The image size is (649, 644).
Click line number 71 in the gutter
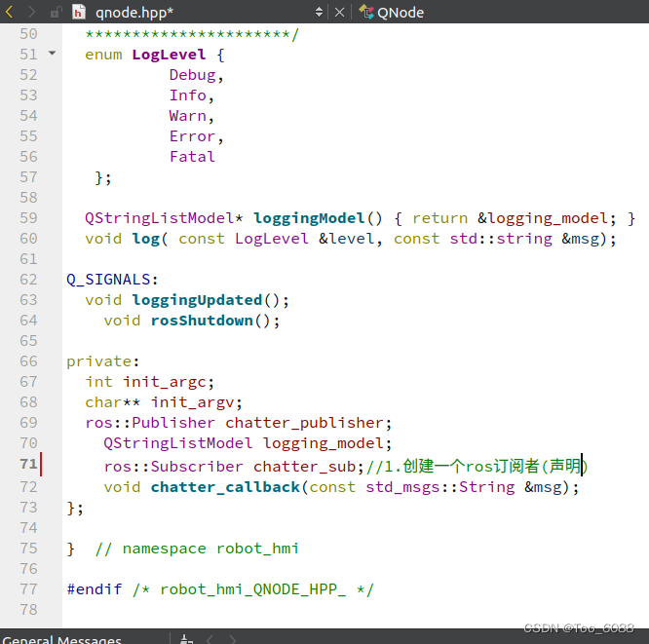click(28, 464)
